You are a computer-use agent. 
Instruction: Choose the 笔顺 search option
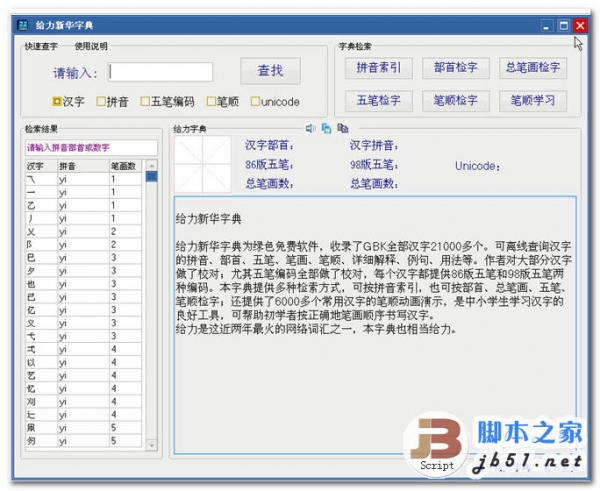(222, 102)
